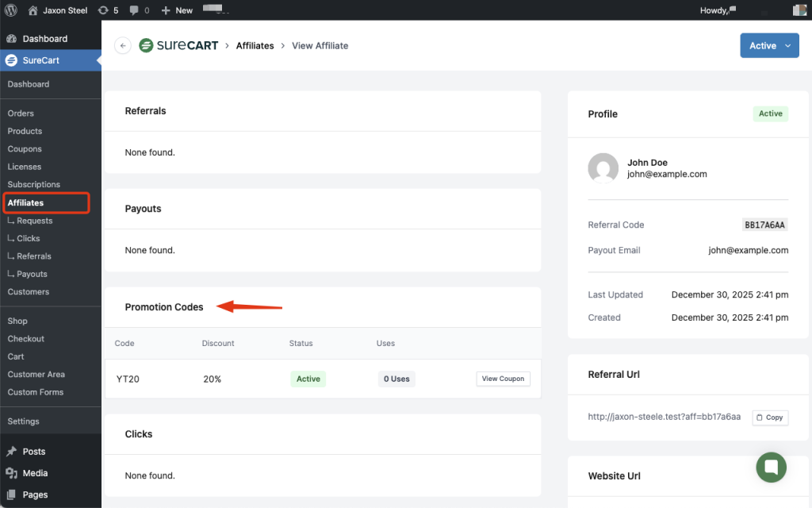Click the Last Updated date value
This screenshot has width=812, height=508.
(730, 294)
